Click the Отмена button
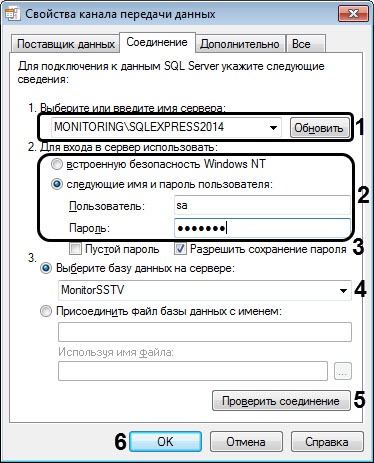The image size is (374, 463). pyautogui.click(x=246, y=442)
